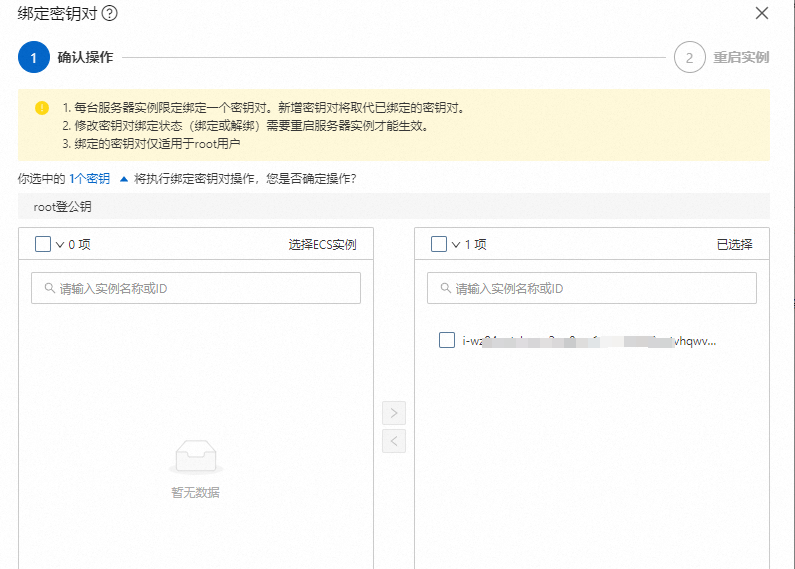Click the step 1 circle indicator

tap(33, 57)
